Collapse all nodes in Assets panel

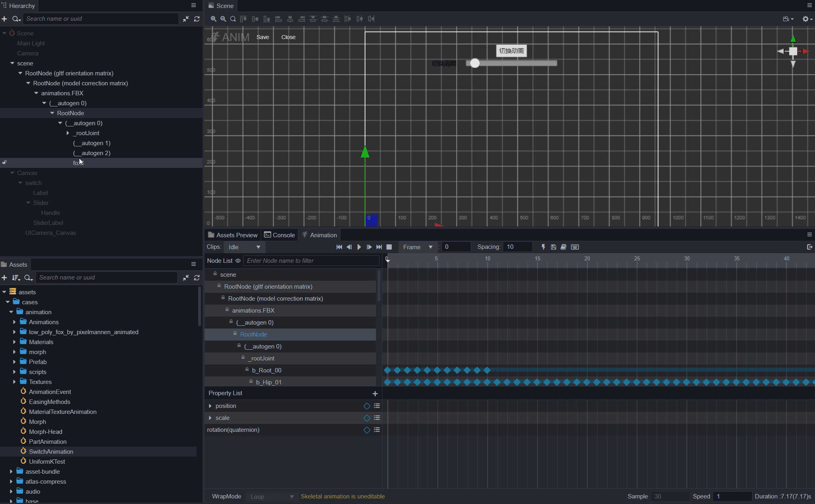186,278
